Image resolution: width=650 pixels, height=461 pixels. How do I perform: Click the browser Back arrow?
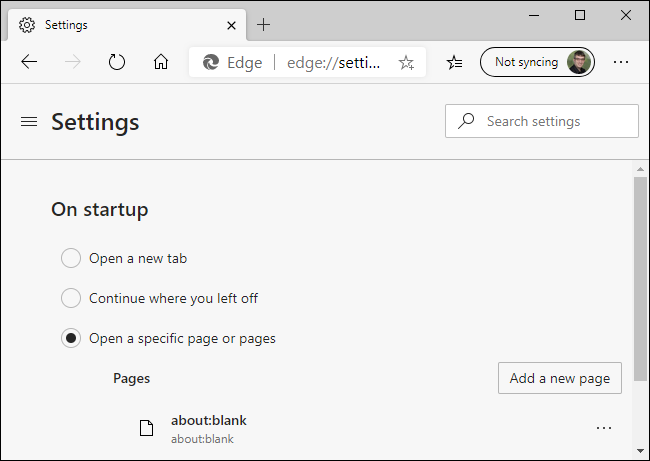(x=29, y=62)
